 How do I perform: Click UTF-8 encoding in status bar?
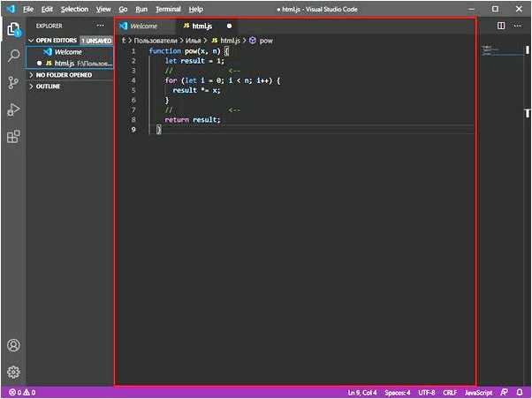point(427,392)
